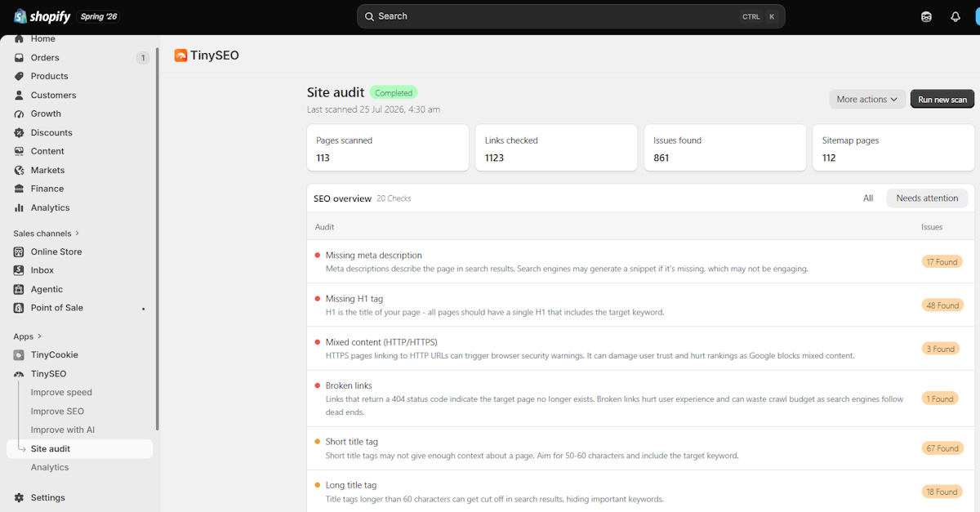
Task: Click the search magnifier icon
Action: tap(369, 16)
